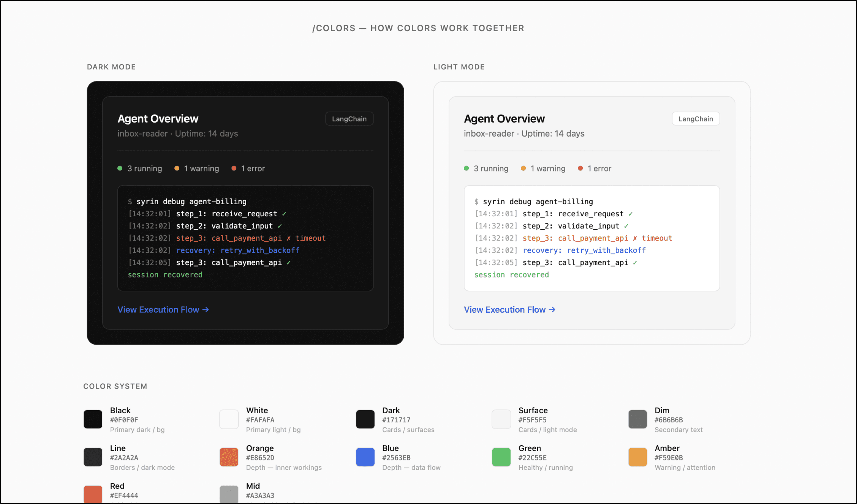Click the step_2 validate_input line in light terminal
This screenshot has height=504, width=857.
click(552, 226)
